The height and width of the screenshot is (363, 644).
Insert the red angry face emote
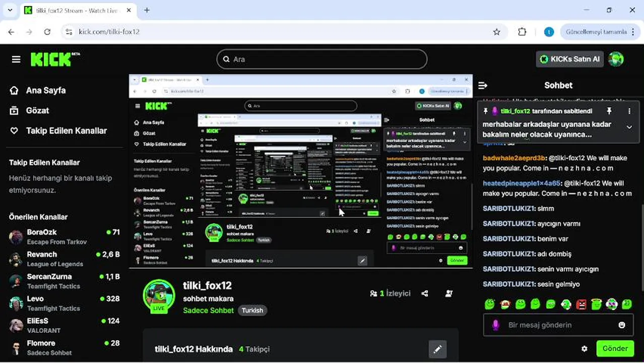point(581,304)
